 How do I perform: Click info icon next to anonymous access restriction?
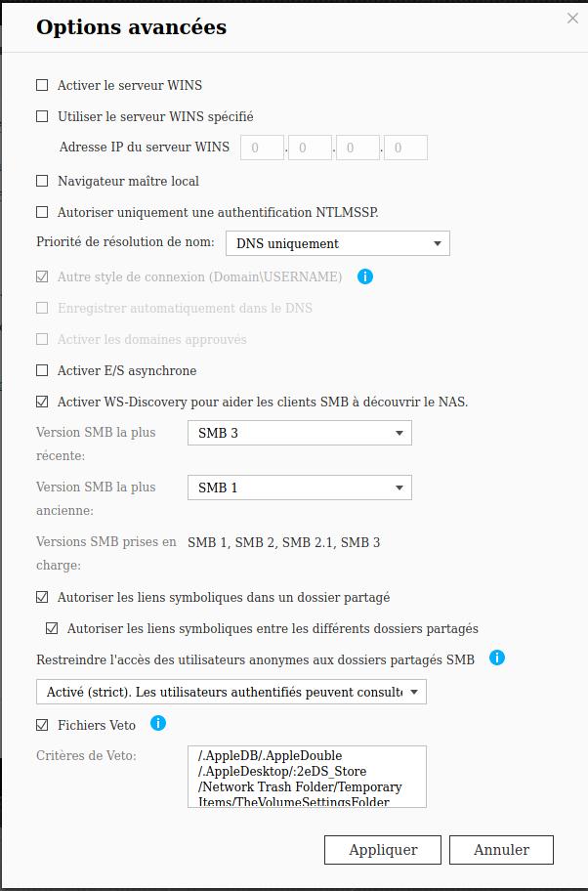point(496,658)
